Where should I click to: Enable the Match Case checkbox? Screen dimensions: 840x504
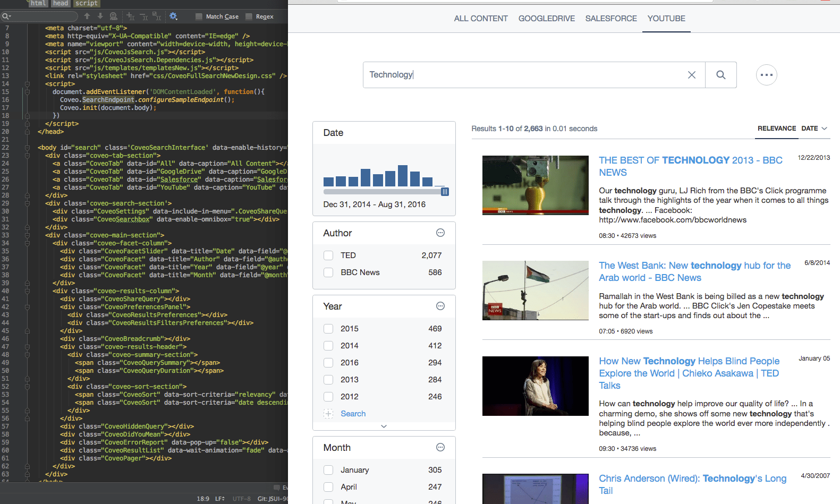(x=199, y=16)
